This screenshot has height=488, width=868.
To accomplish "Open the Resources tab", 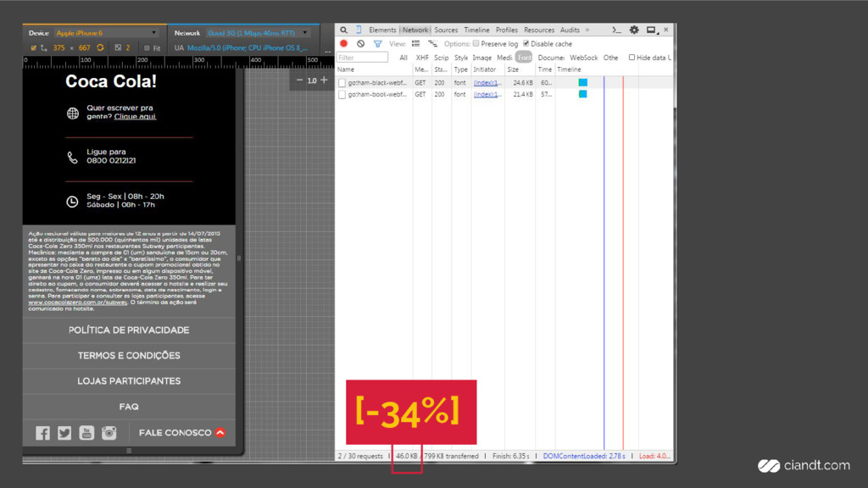I will 539,30.
